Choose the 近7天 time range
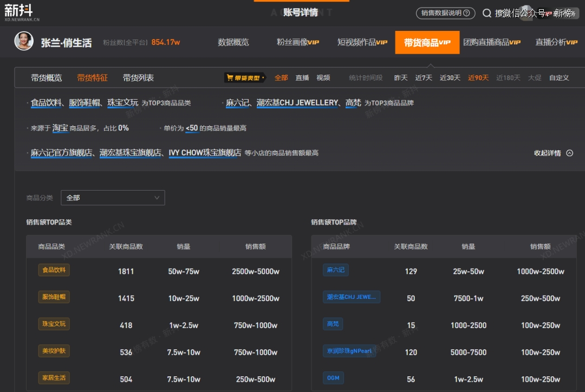Viewport: 585px width, 392px height. tap(424, 77)
